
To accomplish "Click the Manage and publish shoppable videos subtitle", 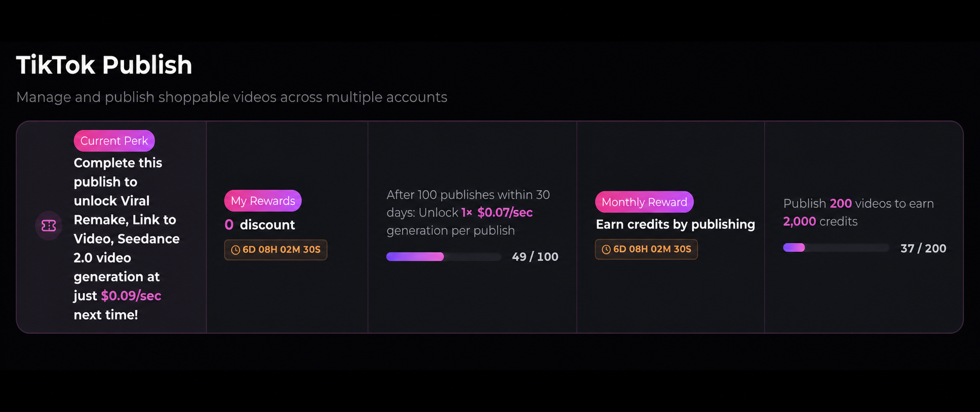I will coord(232,97).
